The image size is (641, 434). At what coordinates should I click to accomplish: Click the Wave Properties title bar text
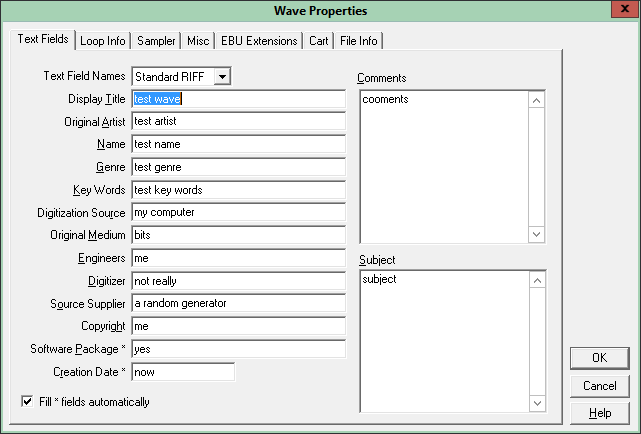(x=320, y=11)
